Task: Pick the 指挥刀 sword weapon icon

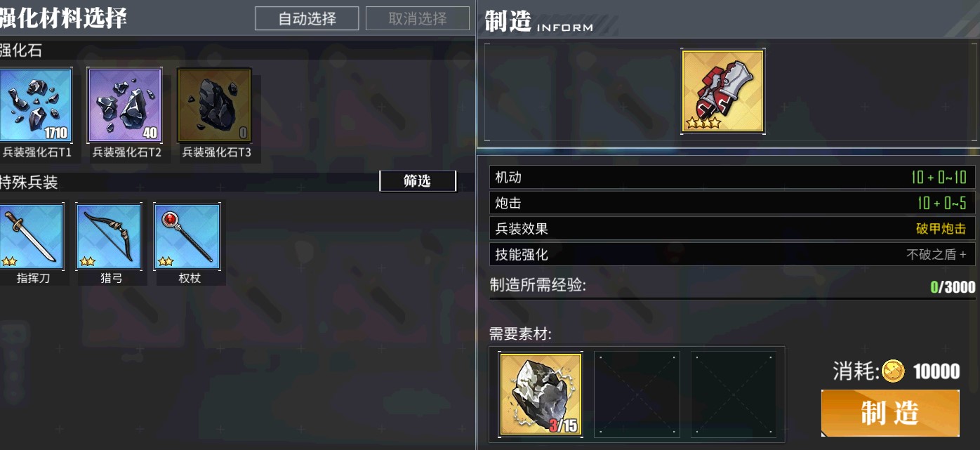Action: click(x=32, y=237)
